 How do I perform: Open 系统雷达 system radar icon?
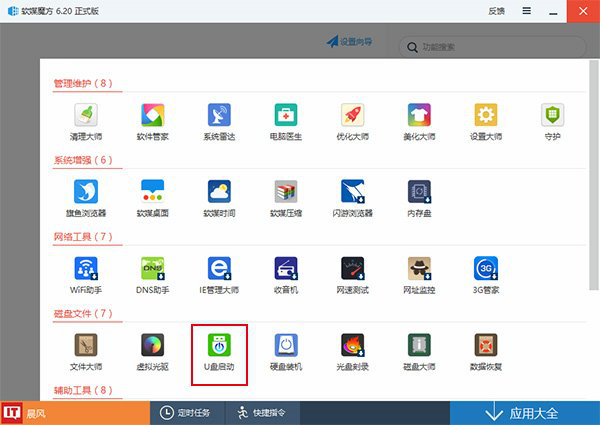pyautogui.click(x=219, y=115)
